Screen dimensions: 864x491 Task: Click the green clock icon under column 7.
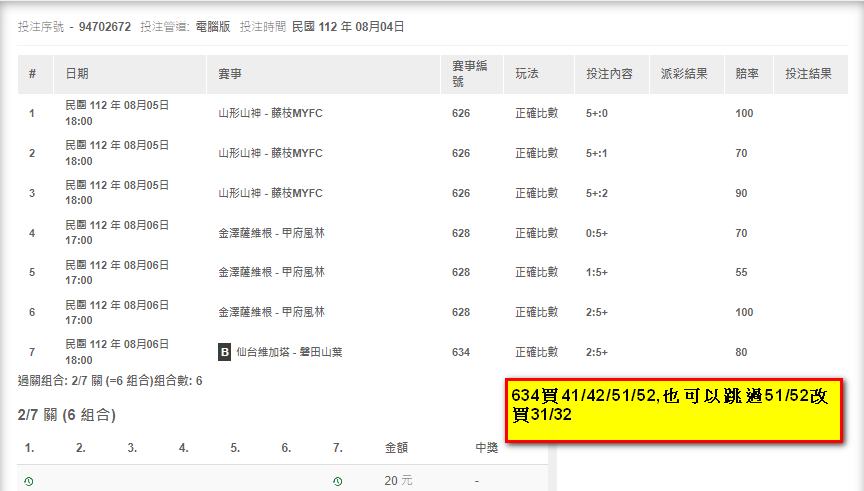click(x=338, y=482)
